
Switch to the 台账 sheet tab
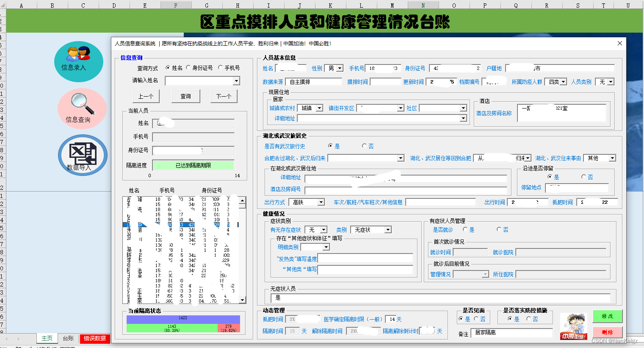click(x=67, y=338)
